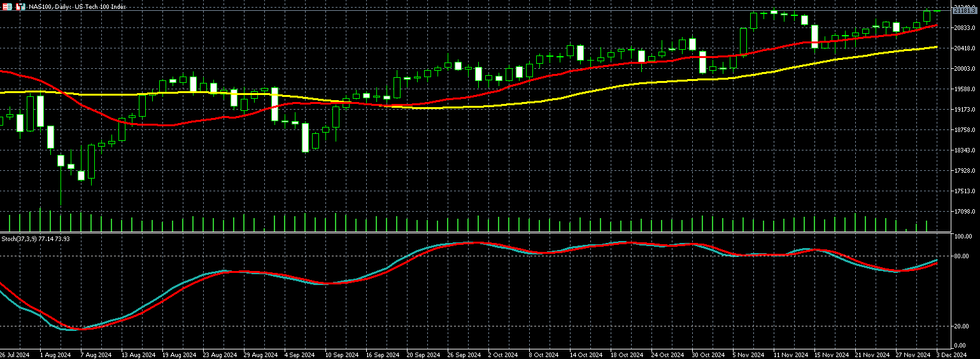Click the 19 Aug 2024 date label
The width and height of the screenshot is (980, 359).
tap(179, 355)
